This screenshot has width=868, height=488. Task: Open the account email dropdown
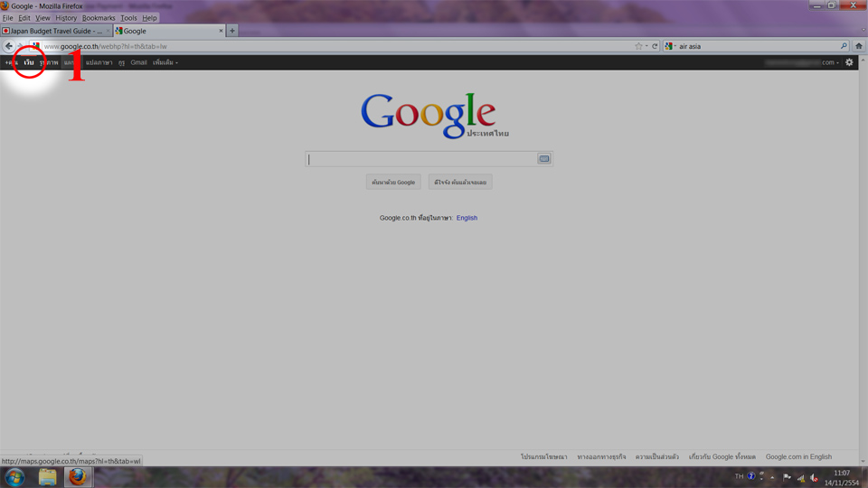tap(802, 62)
